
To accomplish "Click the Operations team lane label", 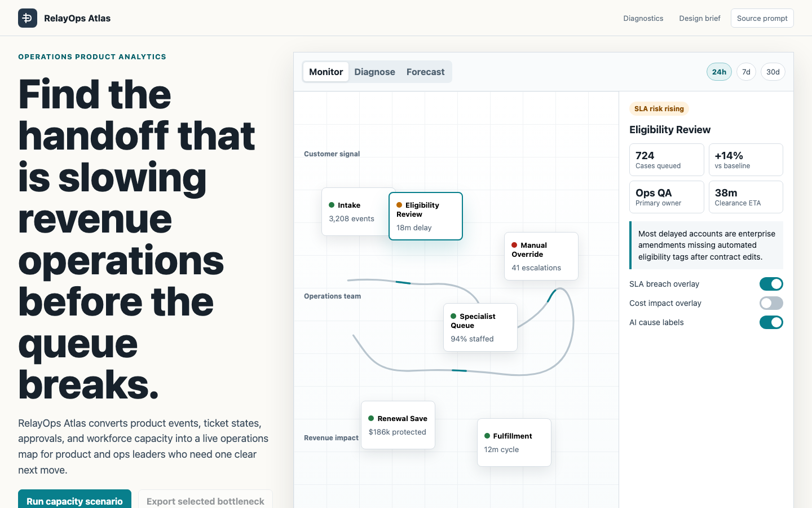I will (332, 296).
